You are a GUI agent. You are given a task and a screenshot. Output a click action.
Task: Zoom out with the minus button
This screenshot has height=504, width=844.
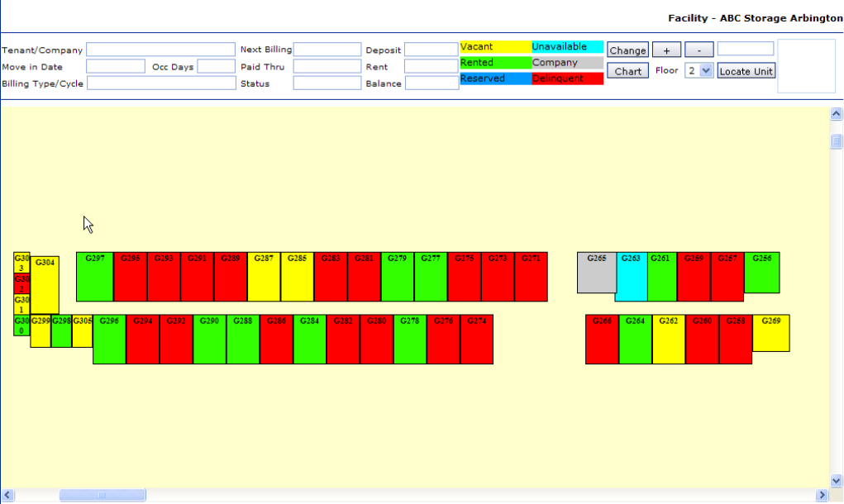[699, 50]
